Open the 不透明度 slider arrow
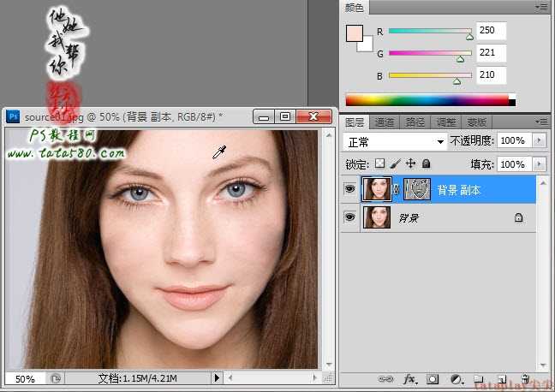 point(539,140)
